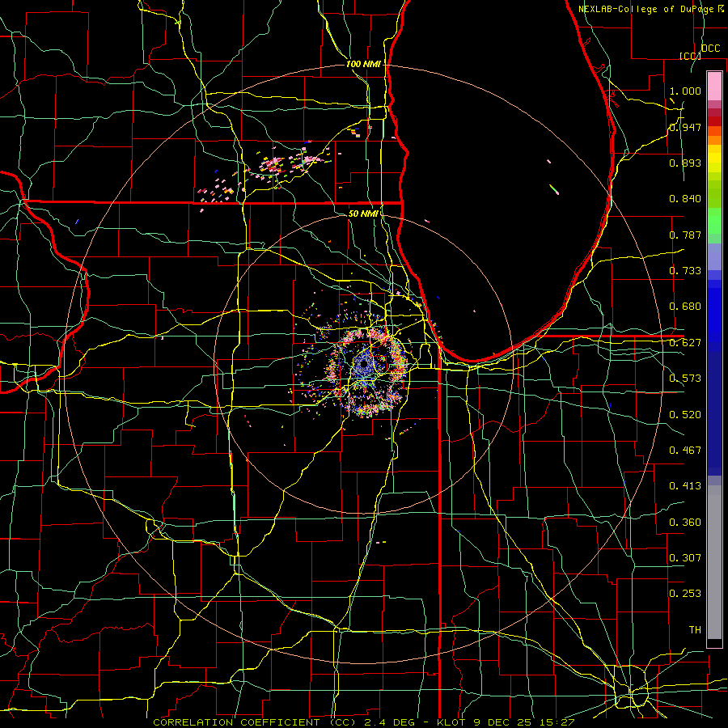Select the 0.307 scale value
Viewport: 728px width, 728px height.
(x=685, y=558)
